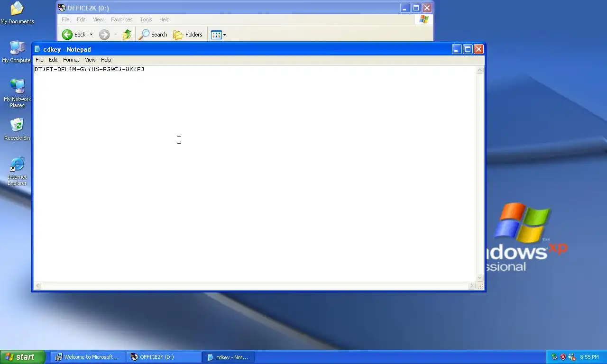The image size is (607, 364).
Task: Click the Windows flag logo in Explorer
Action: pos(423,19)
